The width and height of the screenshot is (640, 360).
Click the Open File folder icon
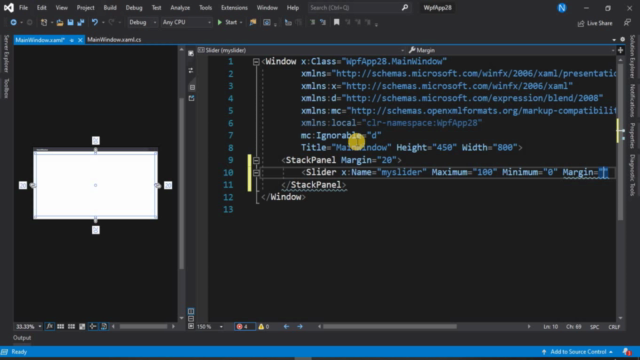tap(60, 22)
